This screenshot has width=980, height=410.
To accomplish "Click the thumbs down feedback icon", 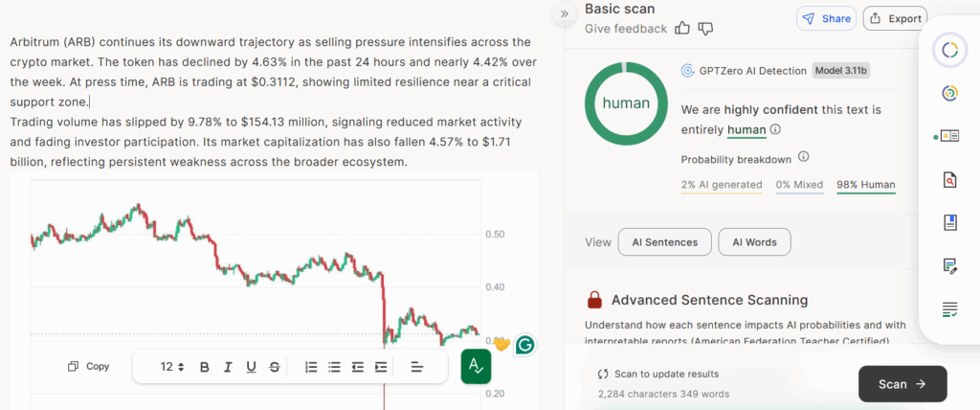I will pos(706,29).
